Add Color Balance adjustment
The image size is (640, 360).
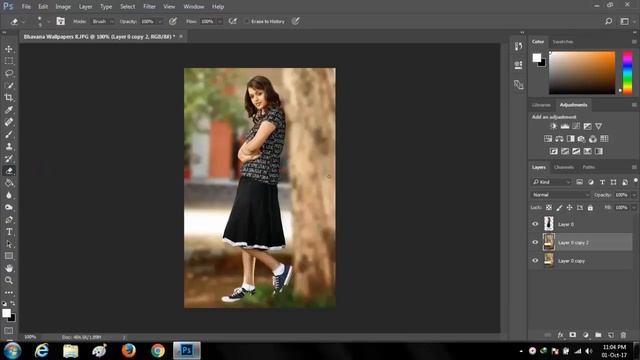coord(559,139)
